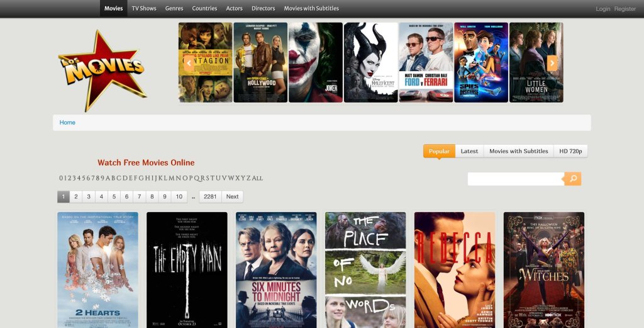The image size is (644, 328).
Task: Click the ALL alphabet filter
Action: [257, 178]
